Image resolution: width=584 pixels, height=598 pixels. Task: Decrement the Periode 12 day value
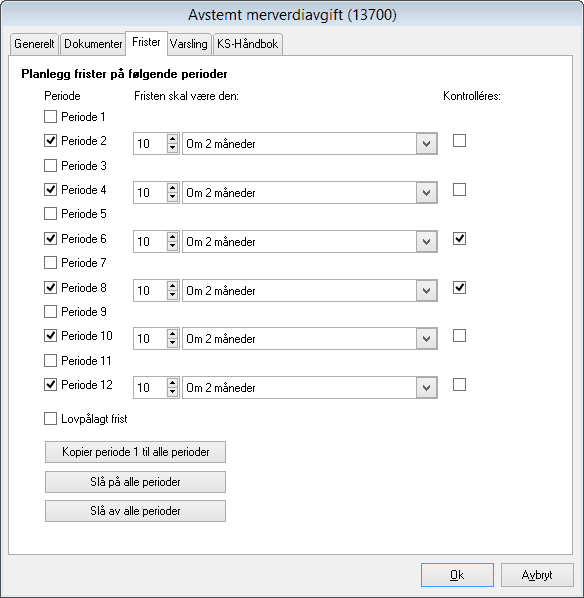click(173, 392)
